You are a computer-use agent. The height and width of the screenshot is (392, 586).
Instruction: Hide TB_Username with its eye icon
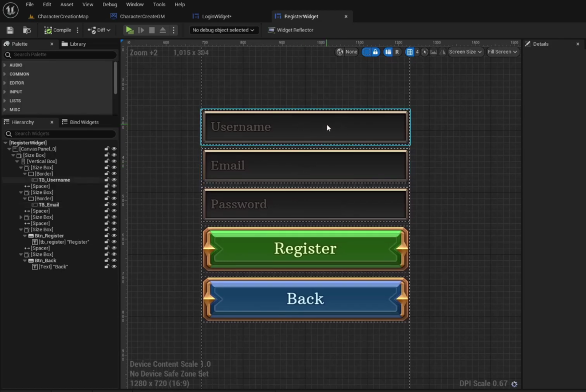pyautogui.click(x=114, y=180)
